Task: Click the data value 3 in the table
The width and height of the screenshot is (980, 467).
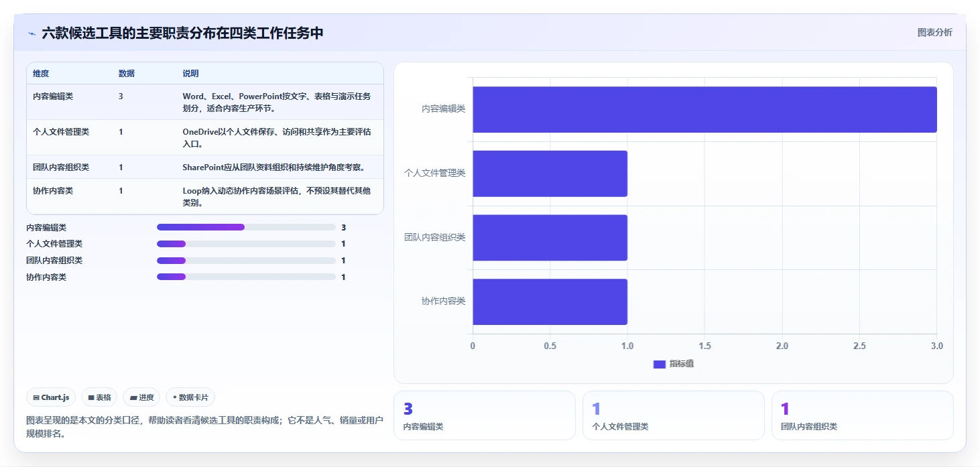Action: tap(121, 96)
